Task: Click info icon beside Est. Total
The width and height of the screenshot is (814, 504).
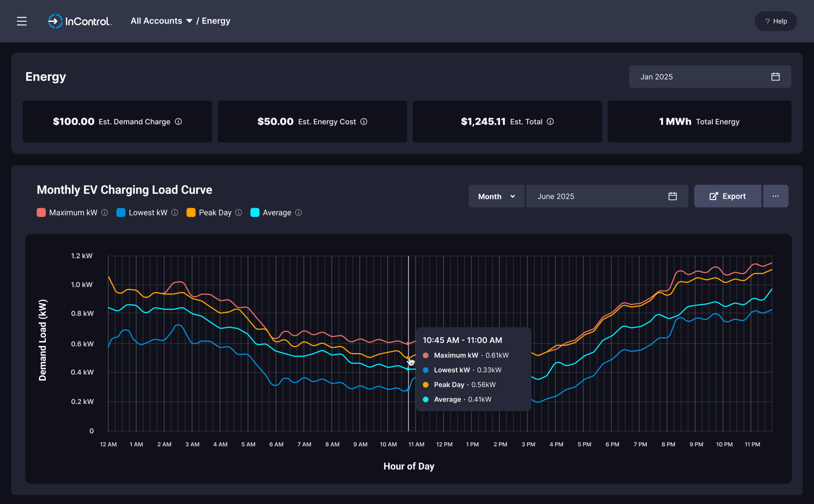Action: 550,122
